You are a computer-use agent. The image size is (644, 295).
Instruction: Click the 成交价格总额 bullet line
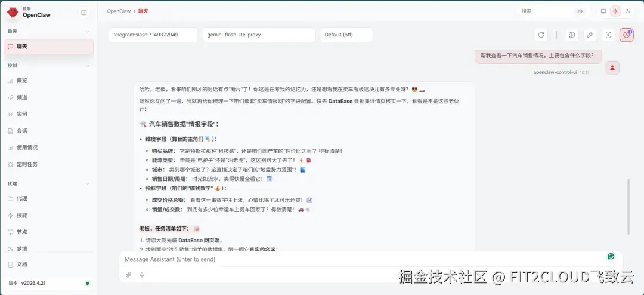(231, 200)
